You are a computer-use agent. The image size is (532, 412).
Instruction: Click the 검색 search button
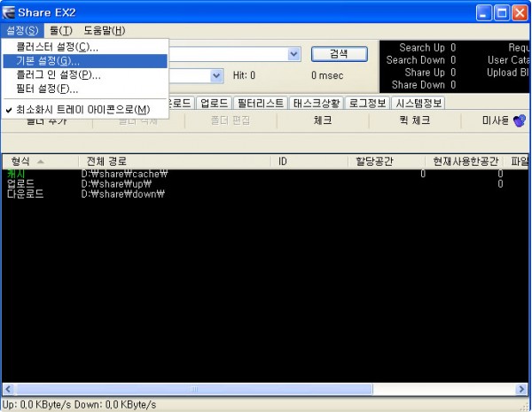coord(340,54)
